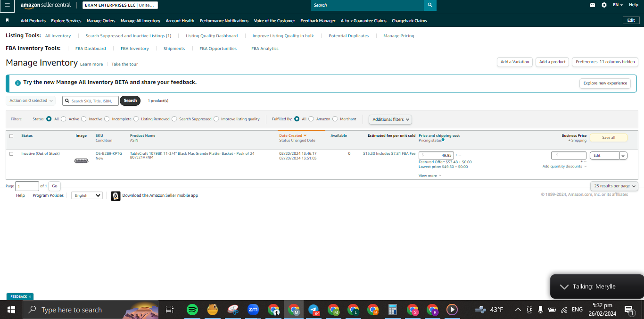Open the media player taskbar icon
This screenshot has height=319, width=644.
pos(452,310)
